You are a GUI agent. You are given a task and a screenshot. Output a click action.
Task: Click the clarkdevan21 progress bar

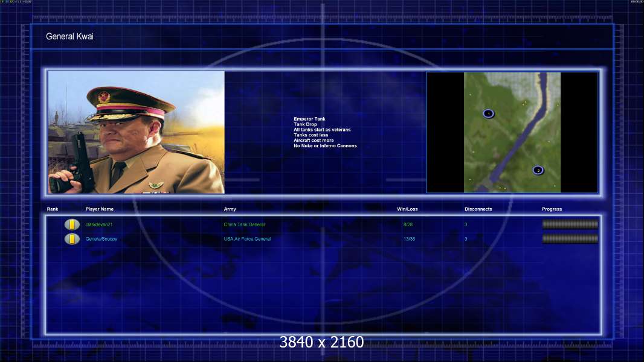pyautogui.click(x=570, y=224)
